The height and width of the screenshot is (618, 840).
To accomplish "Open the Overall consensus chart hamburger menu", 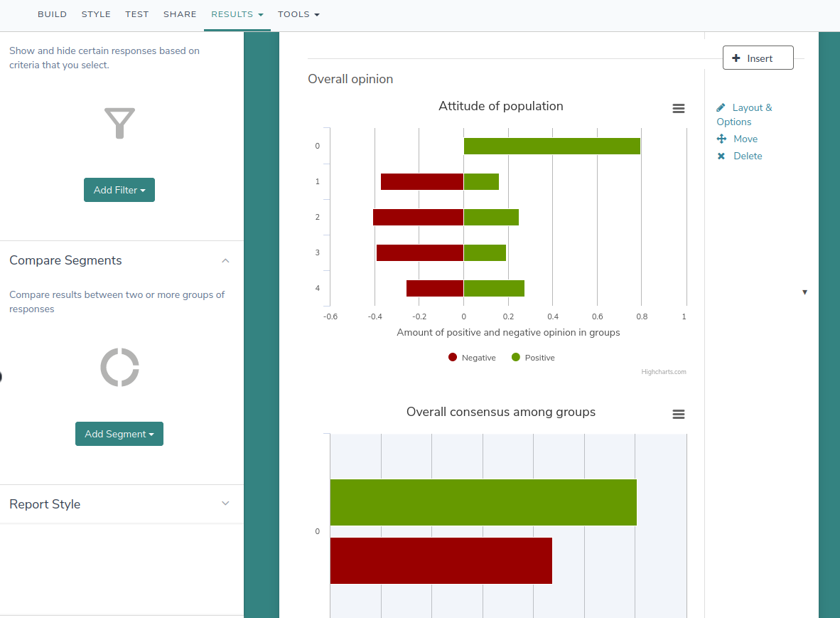I will 679,414.
